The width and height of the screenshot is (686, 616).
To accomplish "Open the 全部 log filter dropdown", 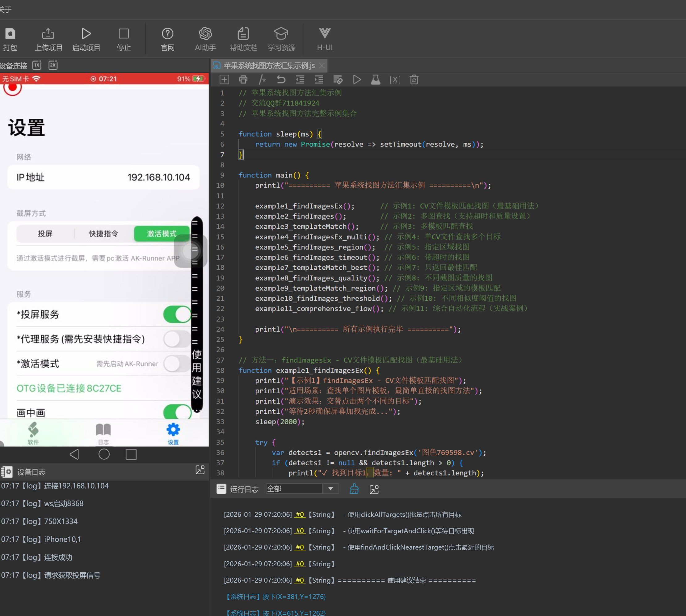I will 330,488.
